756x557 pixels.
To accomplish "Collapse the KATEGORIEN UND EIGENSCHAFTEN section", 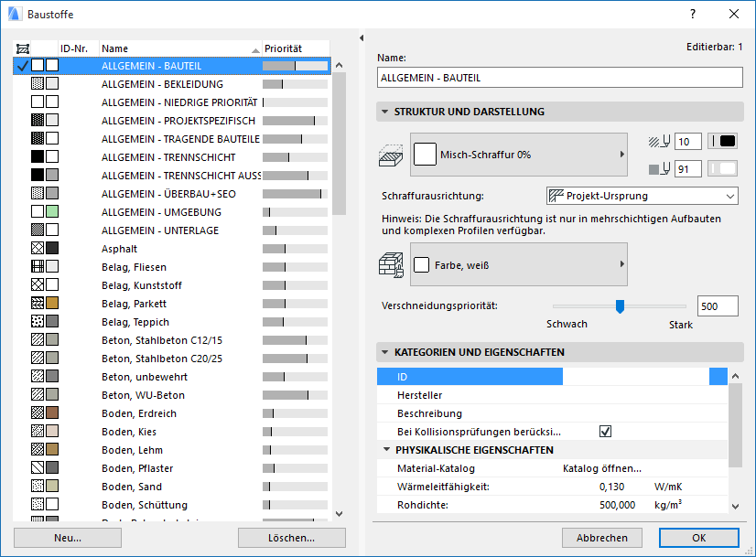I will point(384,352).
